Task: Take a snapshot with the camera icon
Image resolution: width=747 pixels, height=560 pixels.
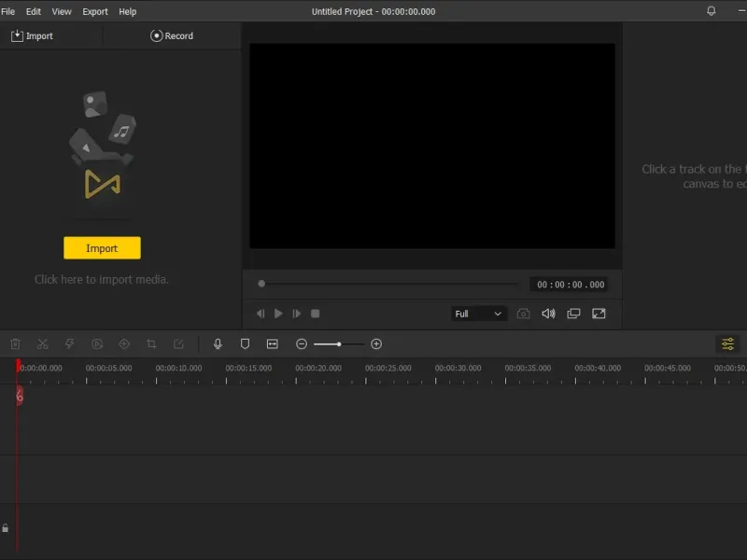Action: (x=523, y=315)
